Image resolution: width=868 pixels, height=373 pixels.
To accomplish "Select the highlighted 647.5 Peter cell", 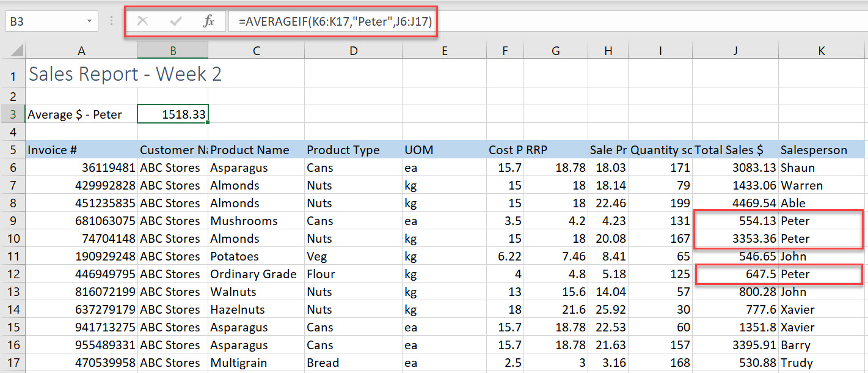I will [x=735, y=274].
